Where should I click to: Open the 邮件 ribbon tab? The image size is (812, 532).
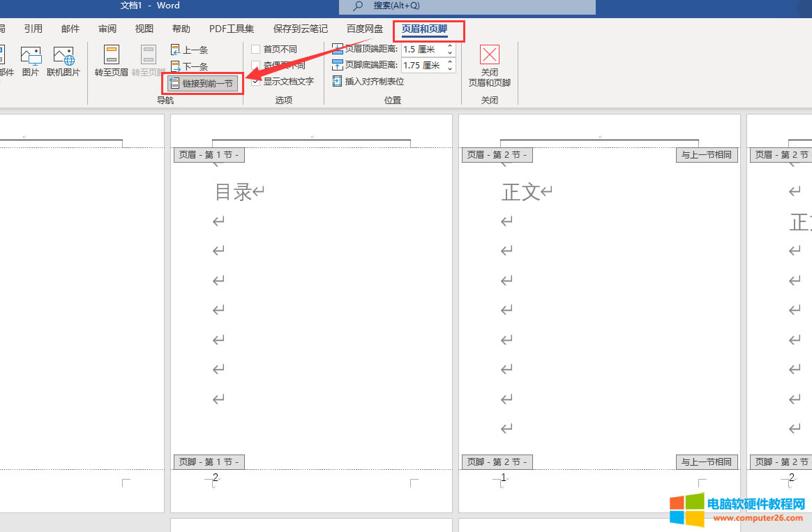[x=70, y=29]
